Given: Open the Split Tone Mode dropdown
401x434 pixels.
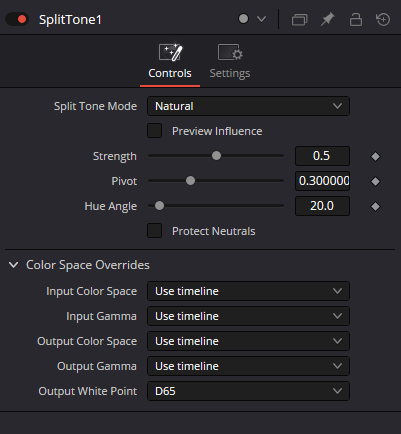Looking at the screenshot, I should (x=248, y=106).
